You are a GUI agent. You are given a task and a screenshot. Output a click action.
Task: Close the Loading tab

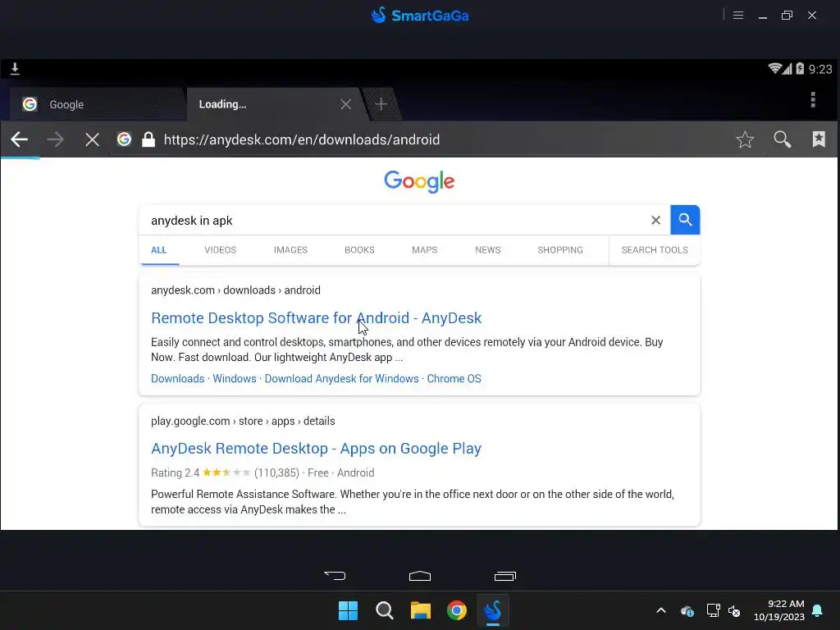click(x=346, y=104)
